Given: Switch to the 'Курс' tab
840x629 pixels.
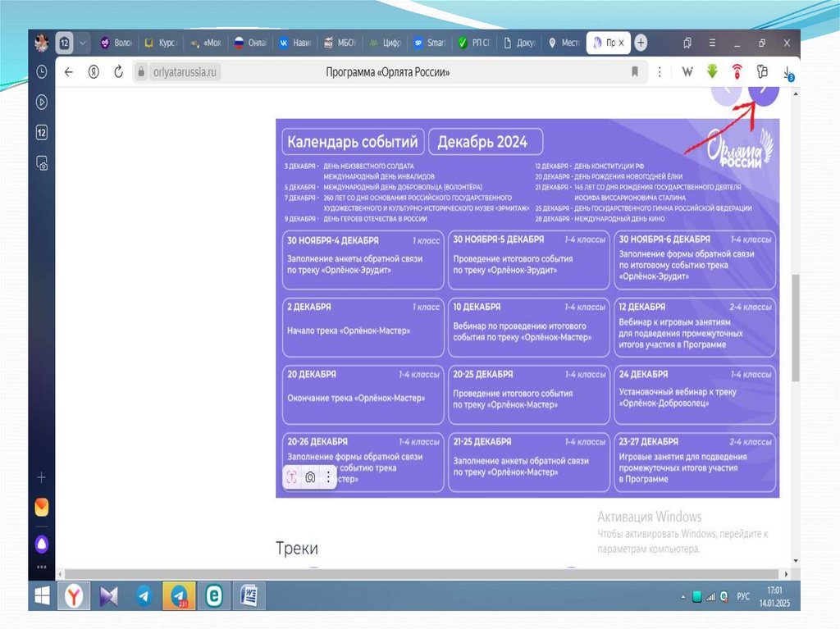Looking at the screenshot, I should (161, 43).
